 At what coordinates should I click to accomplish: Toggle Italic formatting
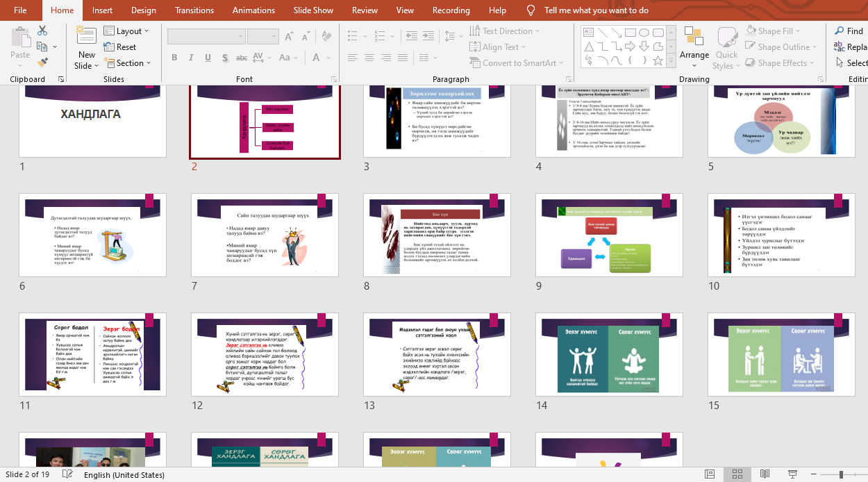191,58
